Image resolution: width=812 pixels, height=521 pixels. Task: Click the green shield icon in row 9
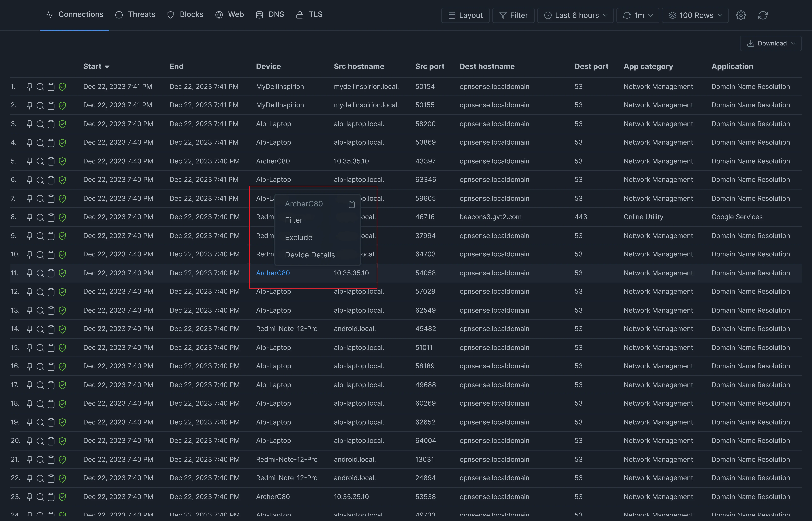(x=62, y=236)
